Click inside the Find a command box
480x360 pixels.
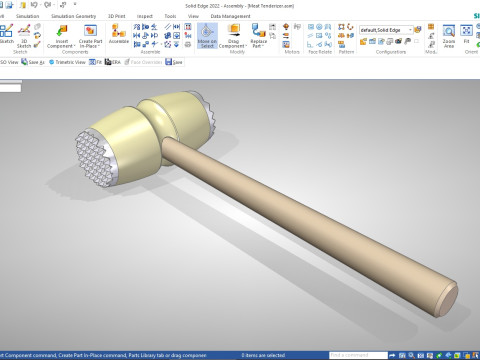[358, 355]
